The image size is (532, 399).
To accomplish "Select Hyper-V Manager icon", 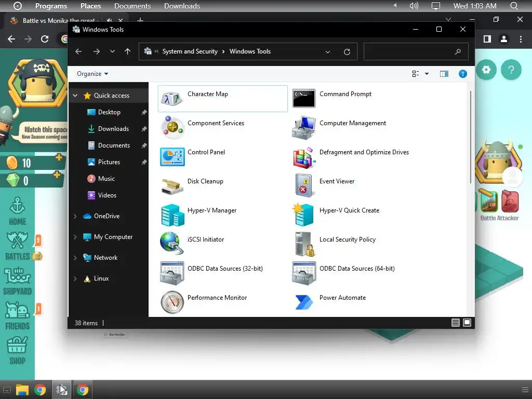I will pyautogui.click(x=172, y=215).
